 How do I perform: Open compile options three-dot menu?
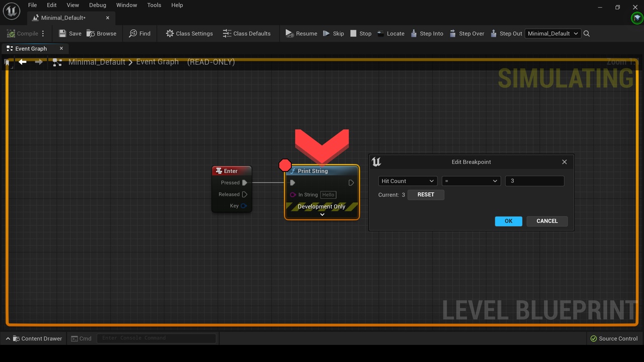[43, 34]
